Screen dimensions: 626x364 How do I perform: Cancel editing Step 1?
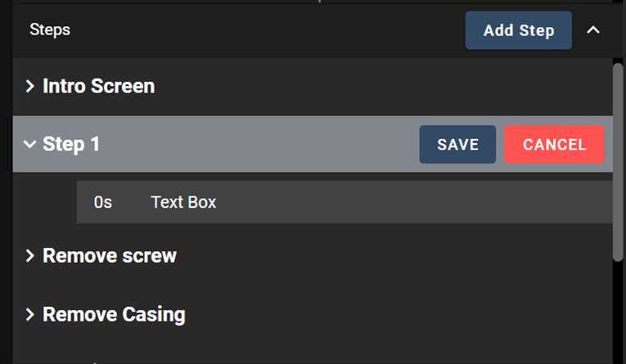pos(554,145)
